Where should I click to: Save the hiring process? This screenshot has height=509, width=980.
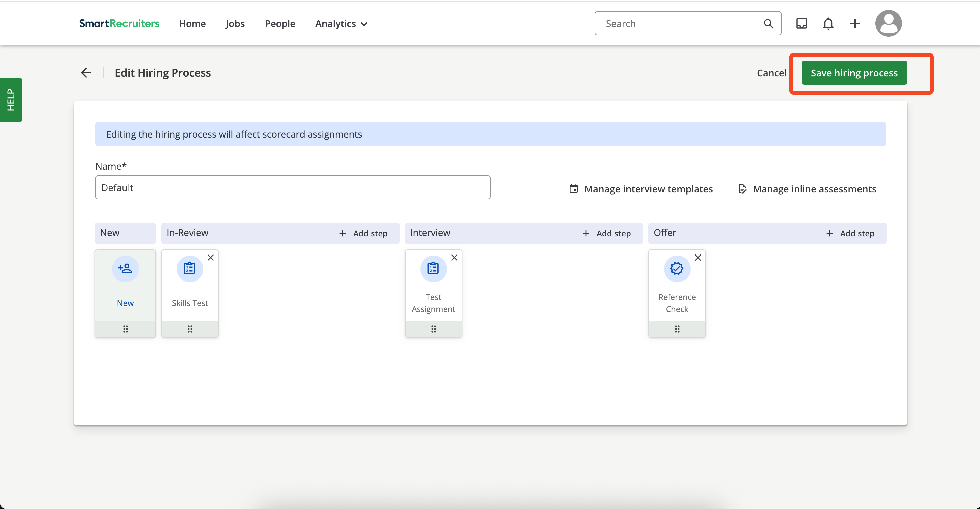click(854, 73)
